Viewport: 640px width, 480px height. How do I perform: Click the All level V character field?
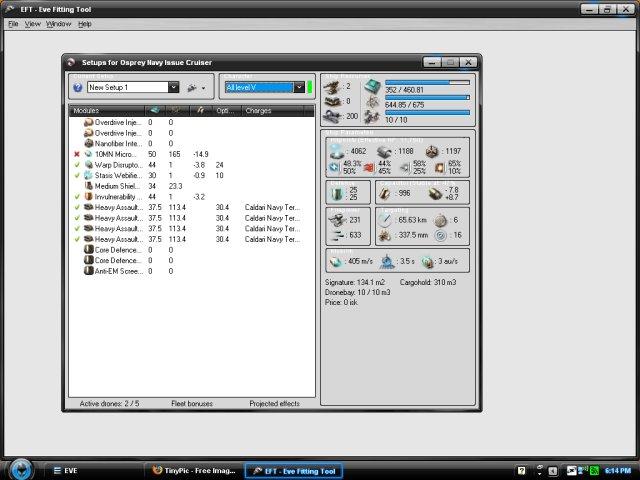tap(259, 87)
